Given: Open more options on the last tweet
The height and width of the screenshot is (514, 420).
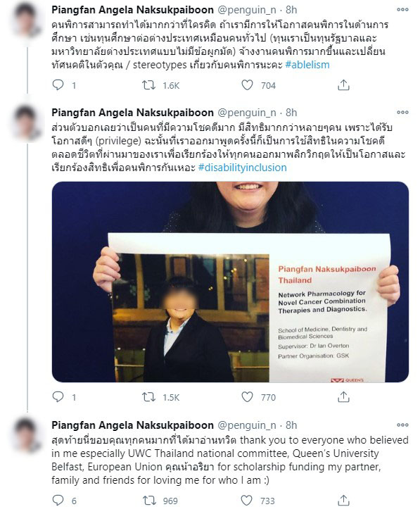Looking at the screenshot, I should (402, 425).
